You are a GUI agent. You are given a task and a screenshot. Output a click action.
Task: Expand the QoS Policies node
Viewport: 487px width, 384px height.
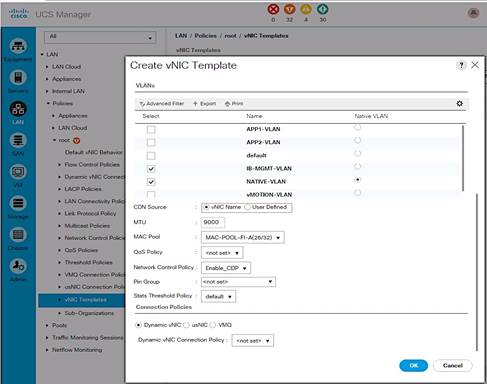60,250
